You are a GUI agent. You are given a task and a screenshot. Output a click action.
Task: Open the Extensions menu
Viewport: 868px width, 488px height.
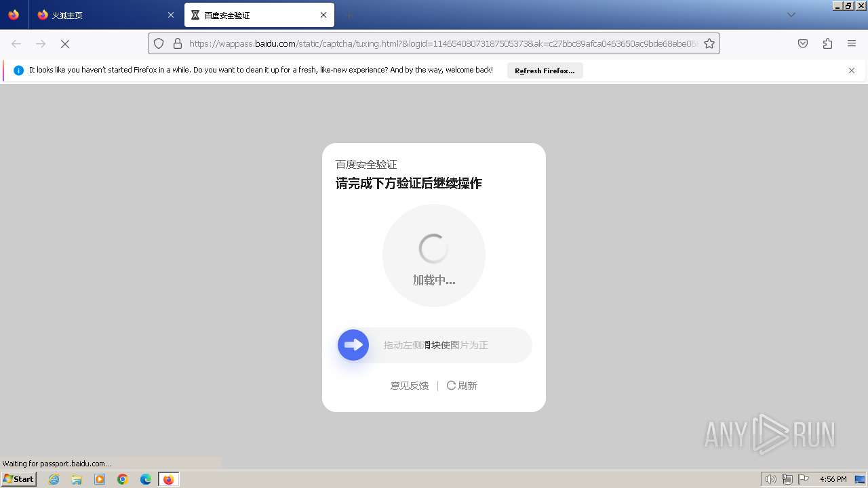click(x=827, y=43)
